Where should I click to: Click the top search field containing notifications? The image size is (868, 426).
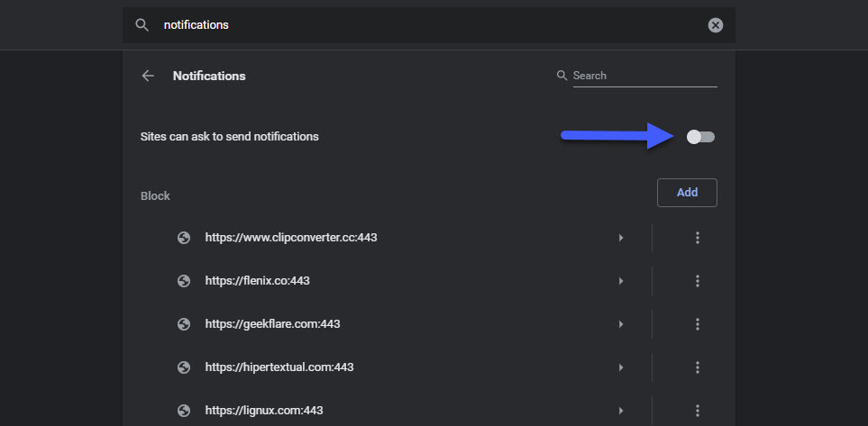tap(429, 25)
